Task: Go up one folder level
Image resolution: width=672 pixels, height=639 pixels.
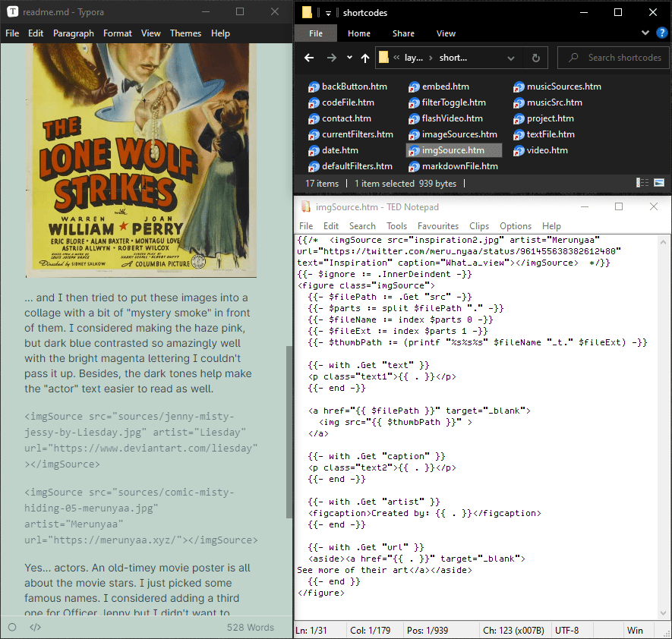Action: point(365,58)
